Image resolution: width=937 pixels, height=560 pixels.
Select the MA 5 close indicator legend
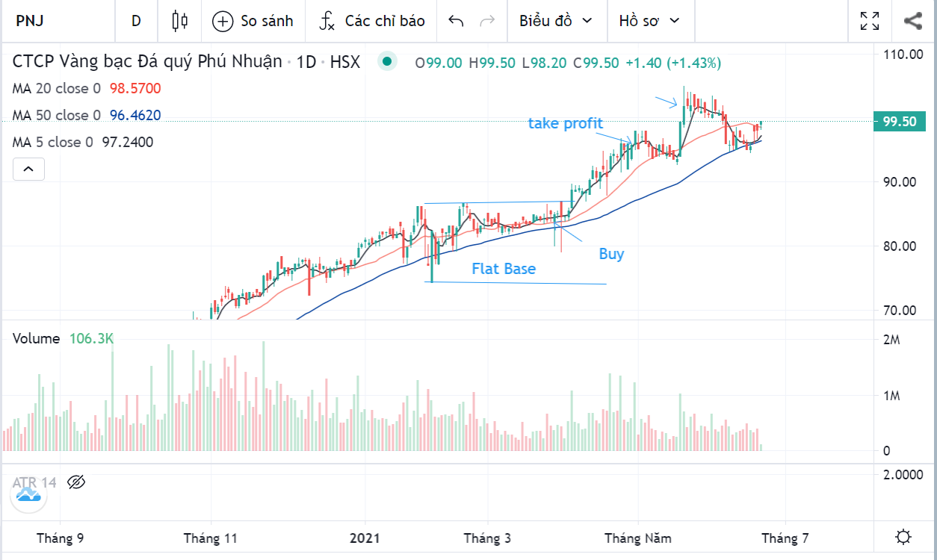tap(52, 143)
